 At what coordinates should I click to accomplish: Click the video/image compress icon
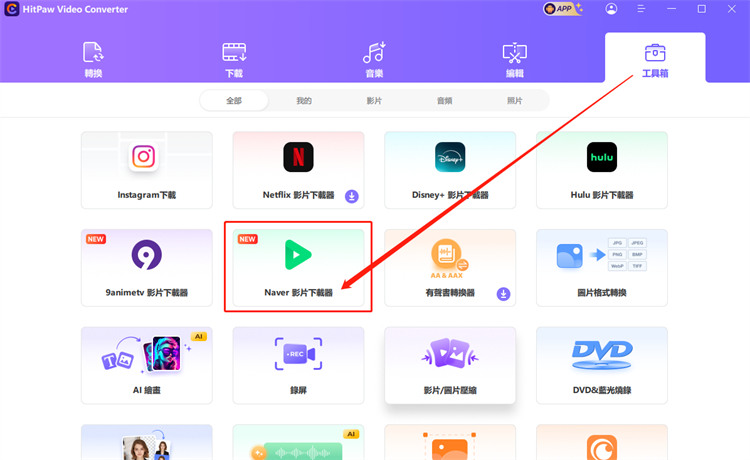point(450,353)
